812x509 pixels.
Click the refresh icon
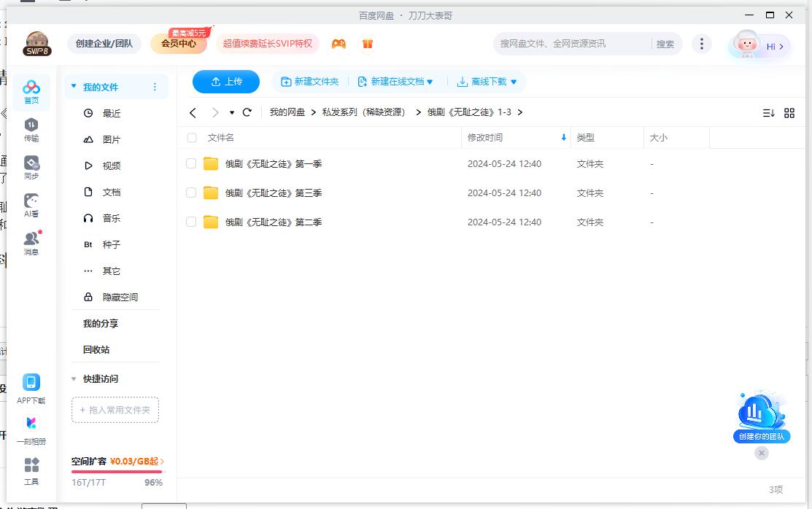pos(247,112)
